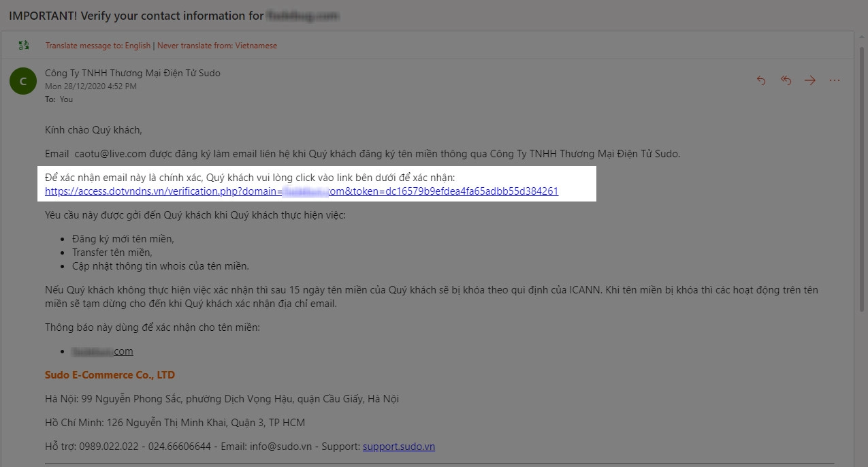Click the email subject "IMPORTANT! Verify your contact information"
Screen dimensions: 868x467
pos(136,15)
